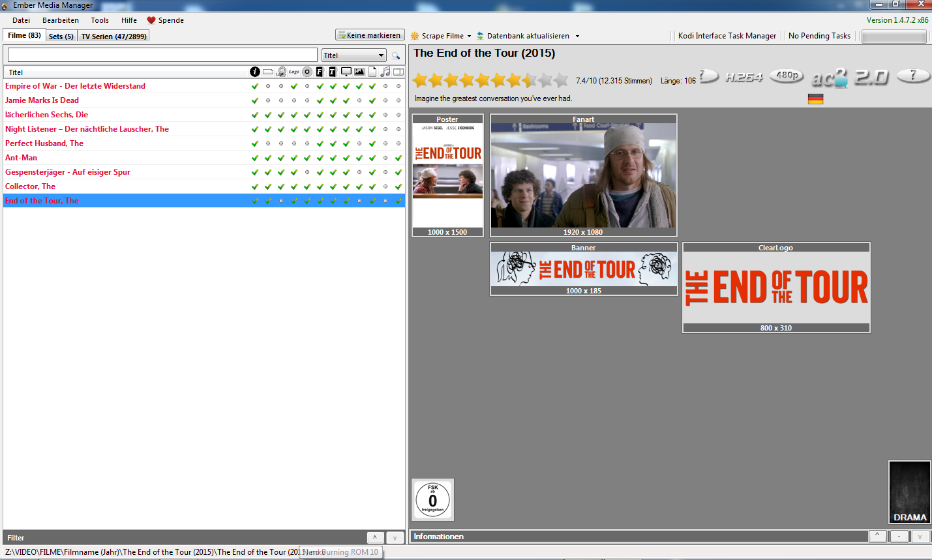
Task: Click the H.264 video codec badge
Action: tap(744, 77)
